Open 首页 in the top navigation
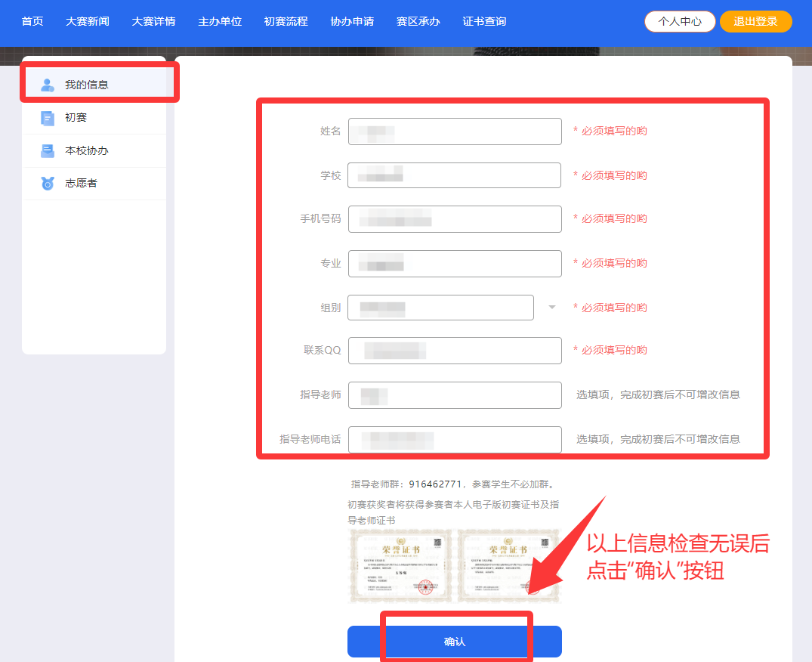The image size is (812, 662). click(x=32, y=21)
